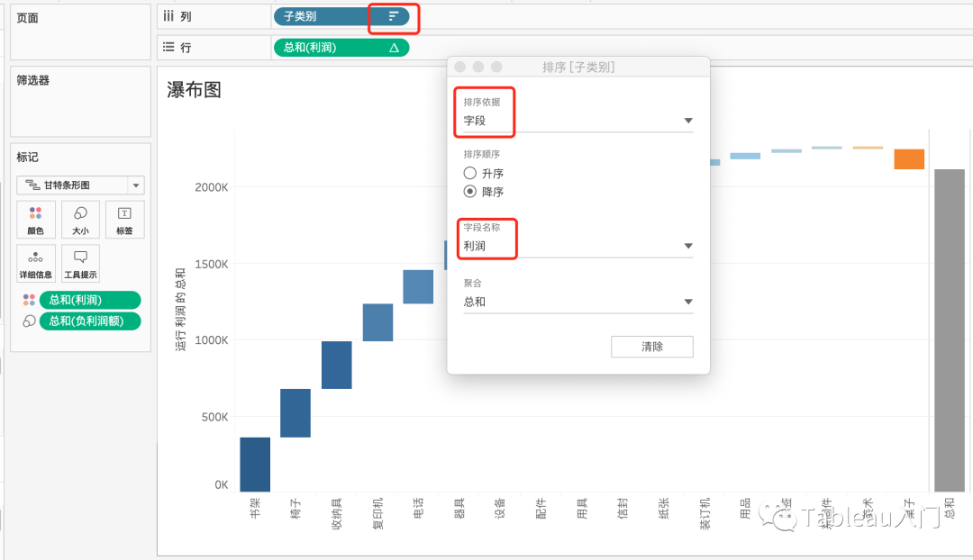Click the 配件 axis label

coord(541,507)
